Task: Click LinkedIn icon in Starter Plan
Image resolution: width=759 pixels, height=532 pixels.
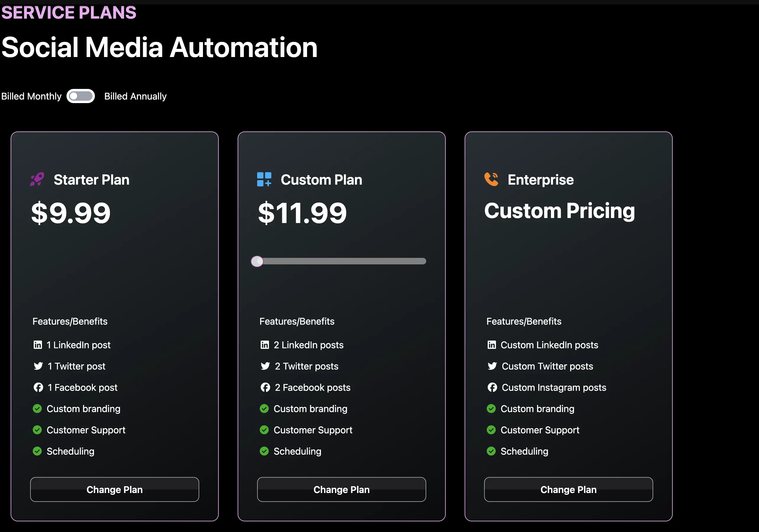Action: click(x=38, y=345)
